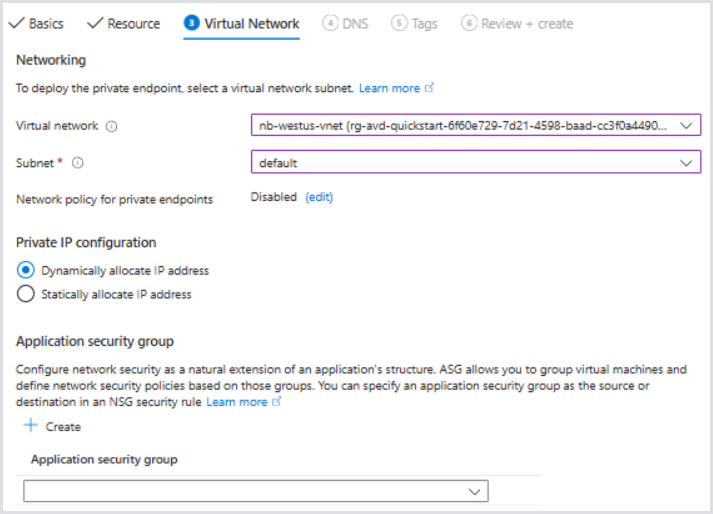Expand the Virtual network dropdown

tap(685, 126)
